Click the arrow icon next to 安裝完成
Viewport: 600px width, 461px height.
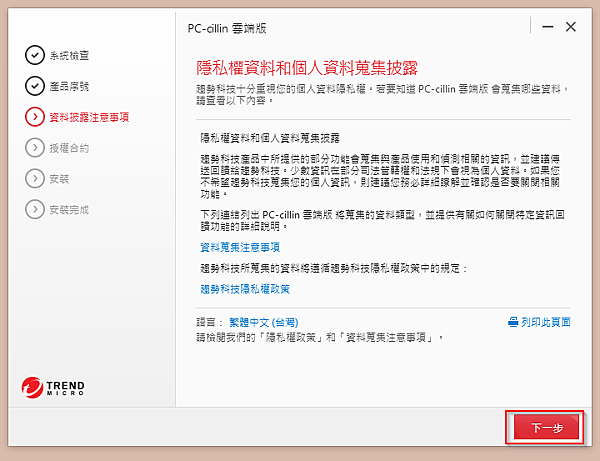pos(35,210)
